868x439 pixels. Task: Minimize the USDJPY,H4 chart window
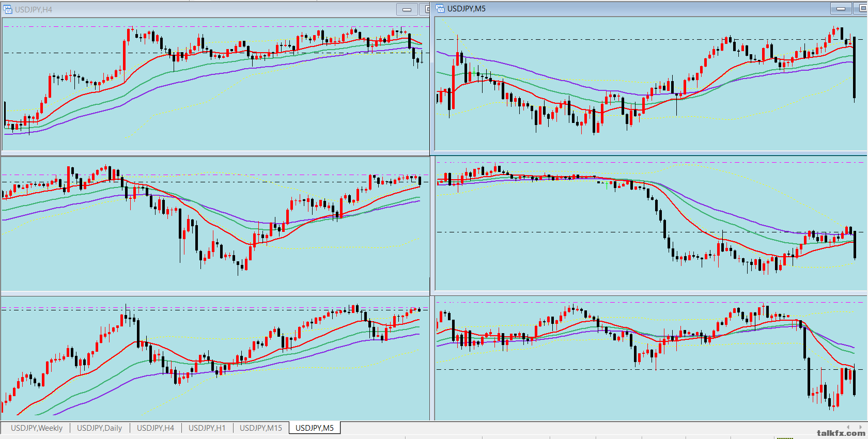(407, 9)
